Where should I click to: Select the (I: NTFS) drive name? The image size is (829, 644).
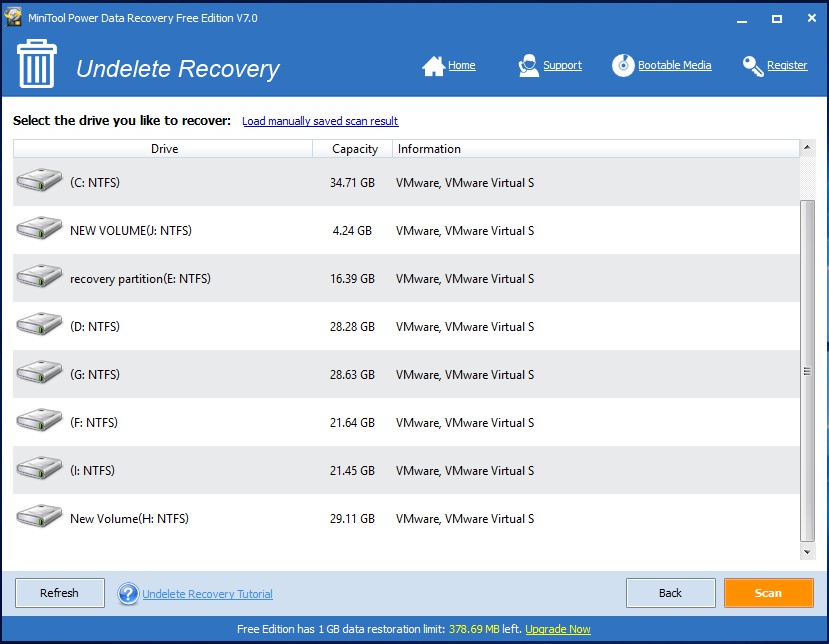pos(93,471)
